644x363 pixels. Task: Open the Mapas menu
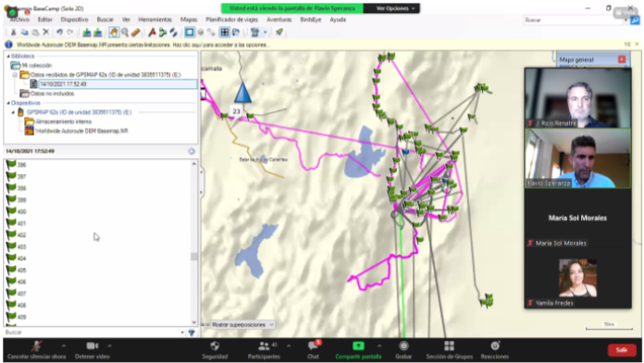click(x=189, y=19)
